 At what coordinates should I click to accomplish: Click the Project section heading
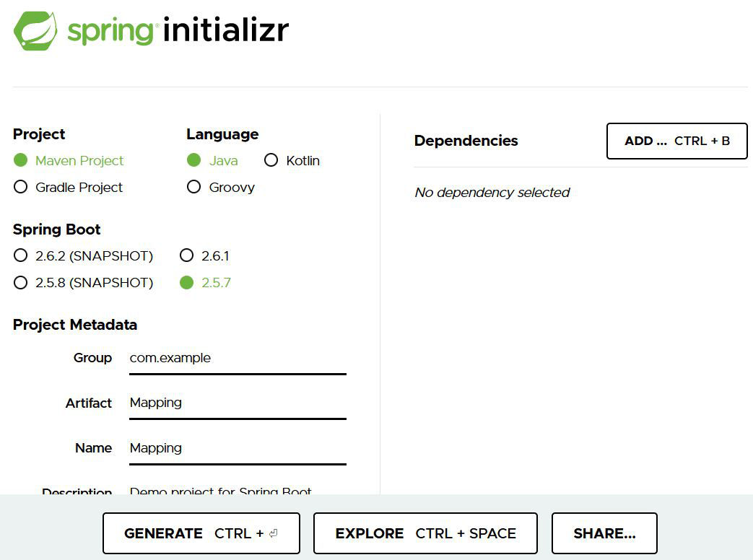click(x=39, y=134)
